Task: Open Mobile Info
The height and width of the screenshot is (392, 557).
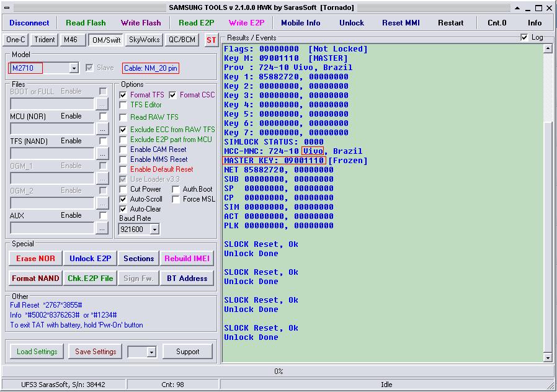Action: click(301, 23)
